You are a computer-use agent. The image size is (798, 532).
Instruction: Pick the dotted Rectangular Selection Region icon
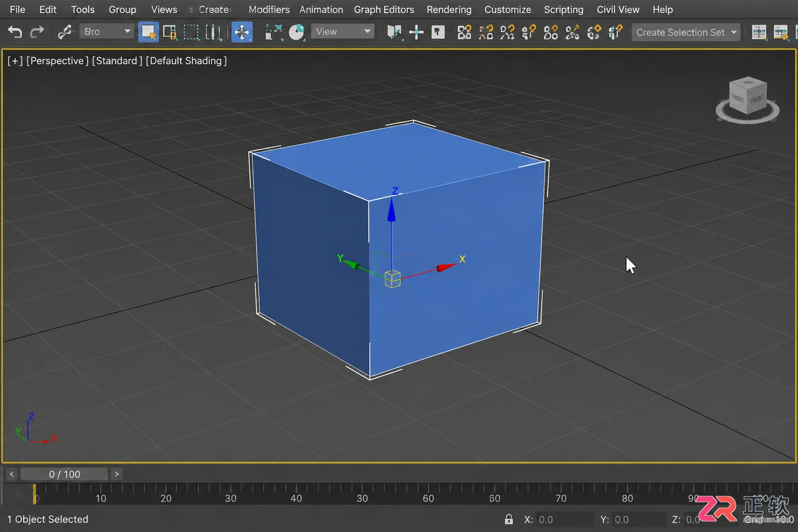click(191, 32)
